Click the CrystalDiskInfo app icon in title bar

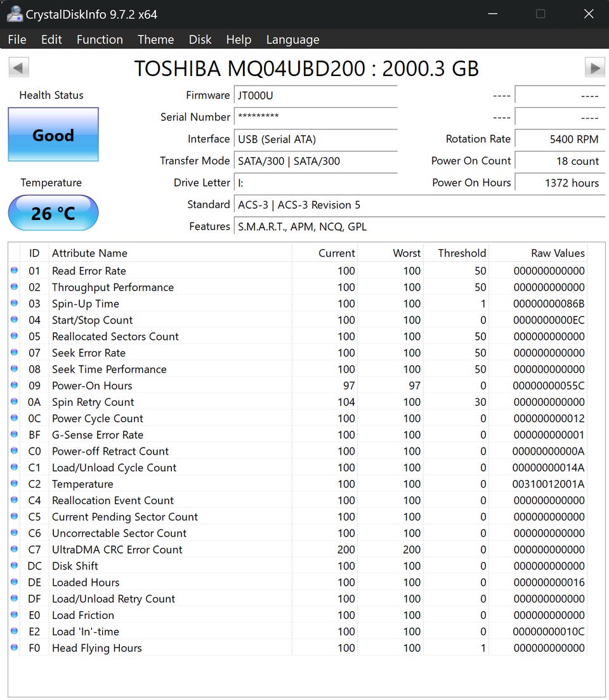coord(15,15)
